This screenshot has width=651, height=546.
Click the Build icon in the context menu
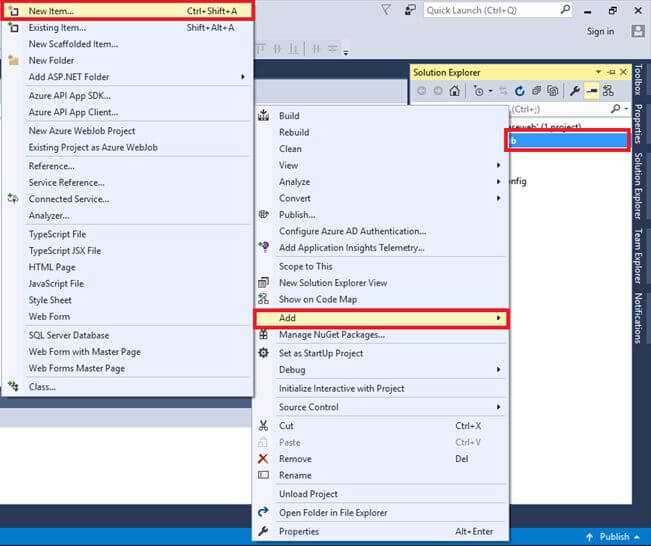point(264,115)
